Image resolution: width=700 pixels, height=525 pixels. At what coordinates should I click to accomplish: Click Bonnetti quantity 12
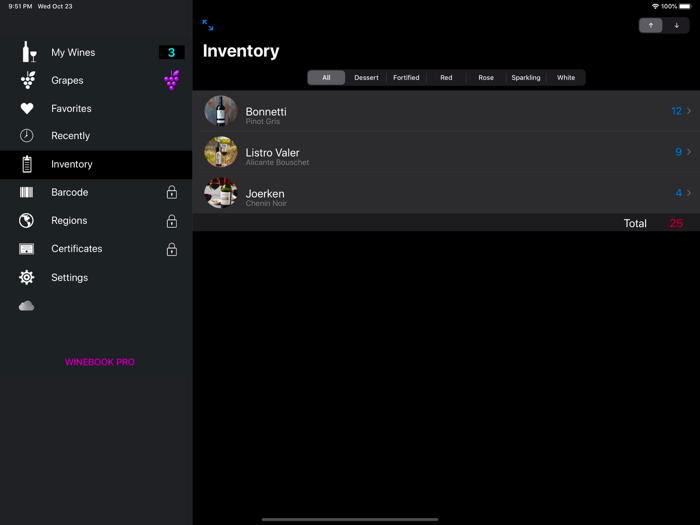pos(676,111)
